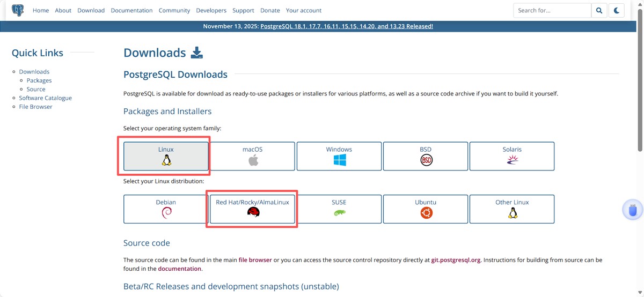Open the About menu item
Screen dimensions: 644x297
pos(63,10)
